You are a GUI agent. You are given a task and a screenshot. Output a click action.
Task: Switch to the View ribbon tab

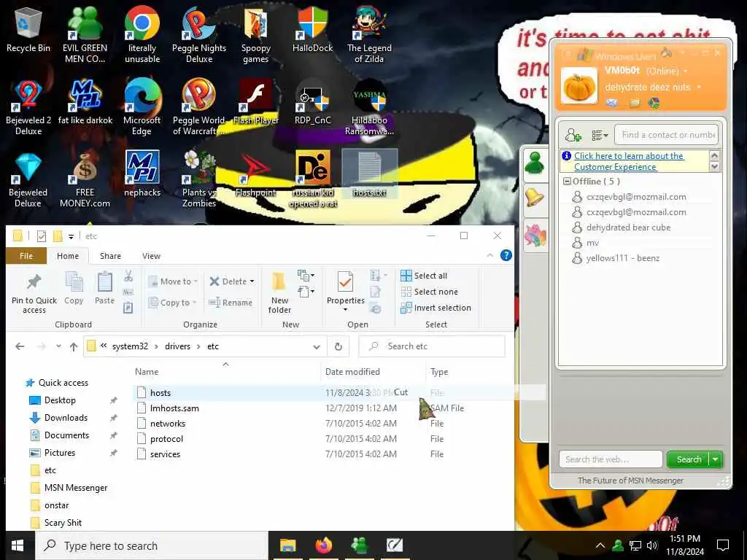[x=151, y=256]
